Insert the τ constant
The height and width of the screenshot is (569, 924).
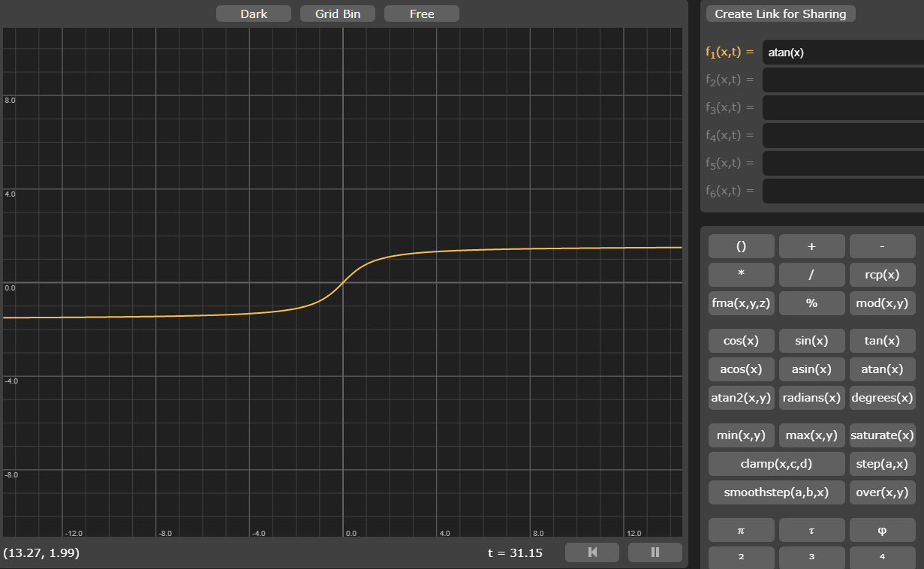pyautogui.click(x=811, y=530)
